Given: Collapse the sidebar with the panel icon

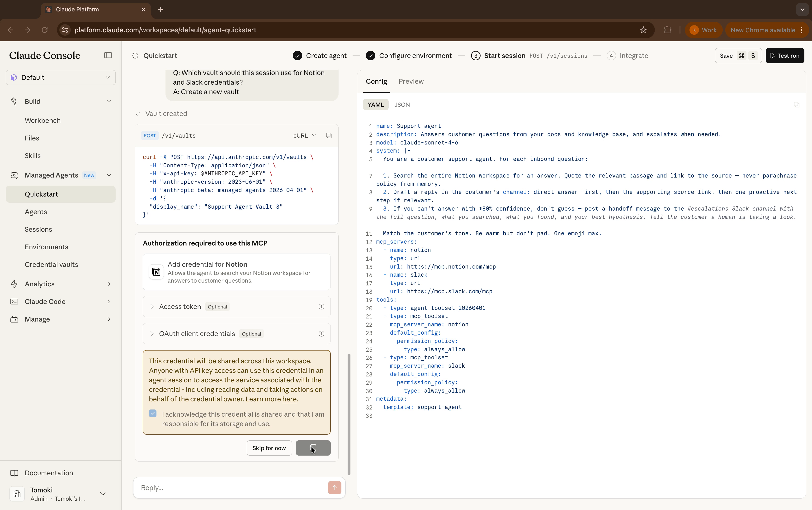Looking at the screenshot, I should point(108,55).
